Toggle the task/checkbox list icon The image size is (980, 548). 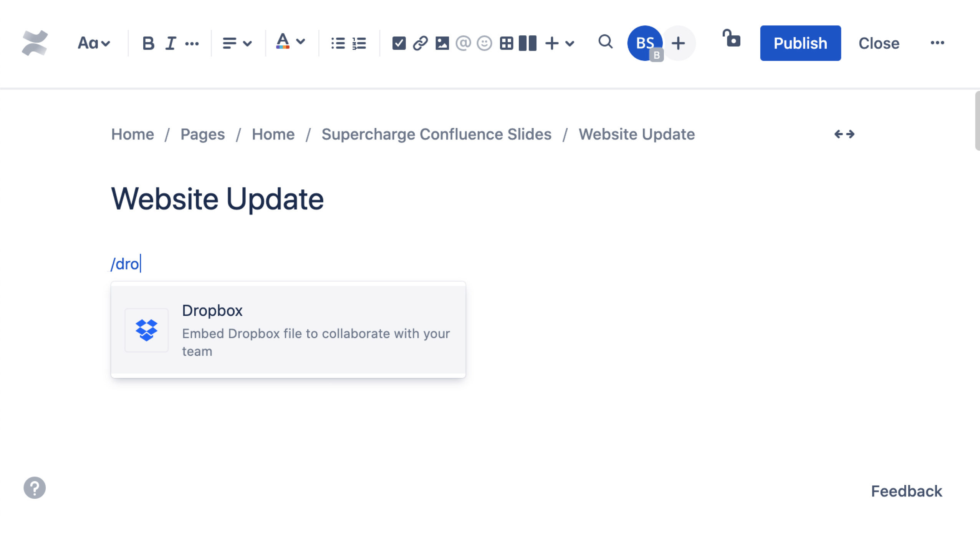pyautogui.click(x=399, y=43)
